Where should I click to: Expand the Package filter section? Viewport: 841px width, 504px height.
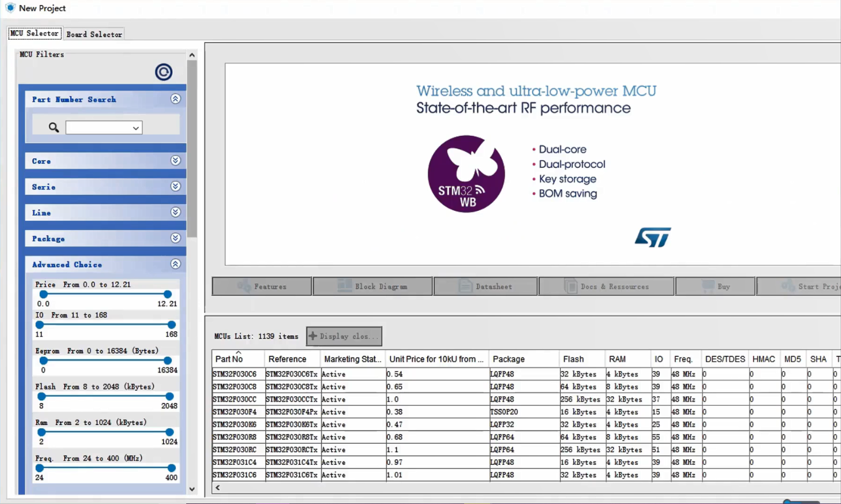[x=175, y=238]
